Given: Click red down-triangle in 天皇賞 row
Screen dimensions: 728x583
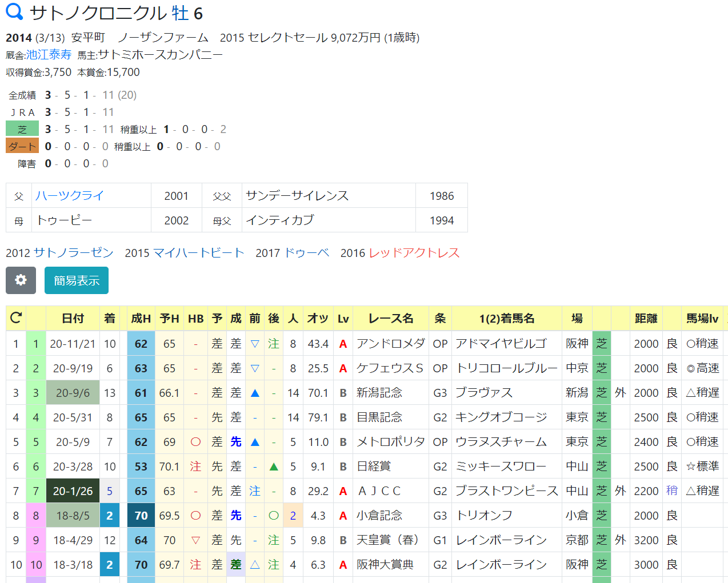Looking at the screenshot, I should tap(195, 540).
